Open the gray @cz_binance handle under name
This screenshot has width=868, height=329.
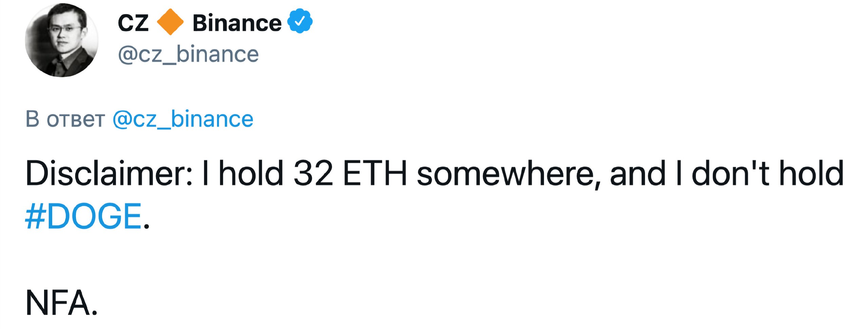[189, 54]
